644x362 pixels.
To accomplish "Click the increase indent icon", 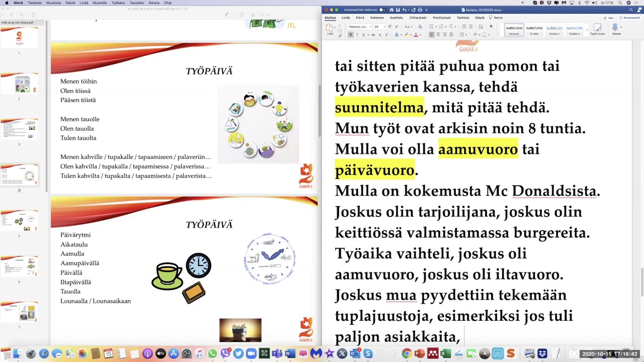I will [x=470, y=27].
